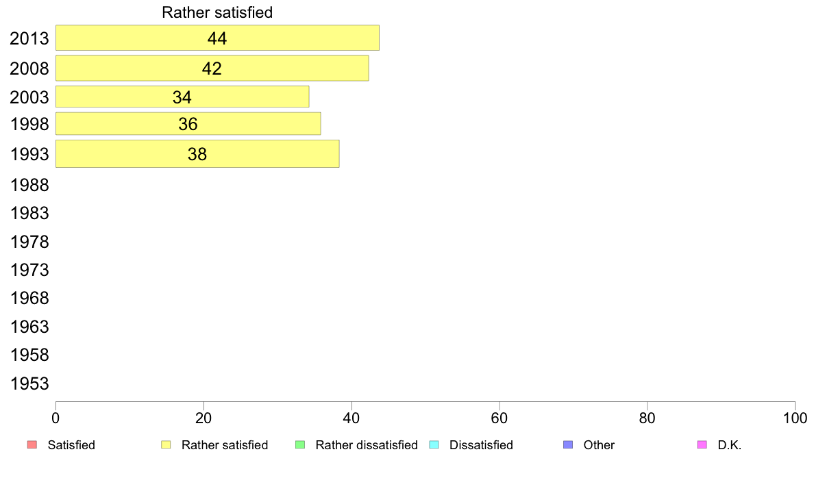Click the green Rather dissatisfied legend swatch

click(x=300, y=445)
